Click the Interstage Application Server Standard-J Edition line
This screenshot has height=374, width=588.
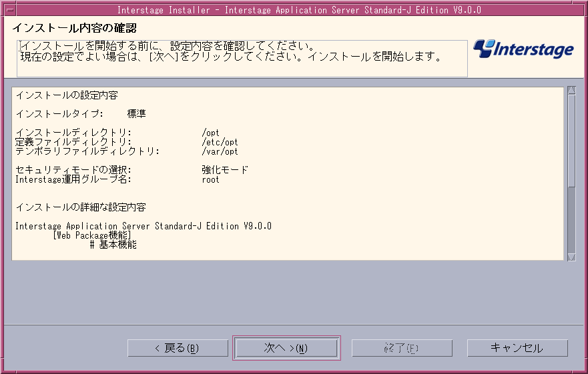pyautogui.click(x=143, y=226)
